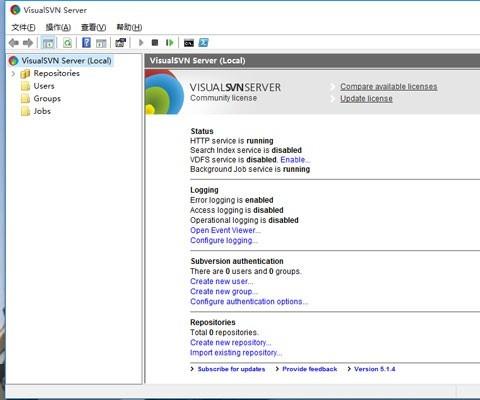The height and width of the screenshot is (400, 480).
Task: Click the Create new user link
Action: point(222,281)
